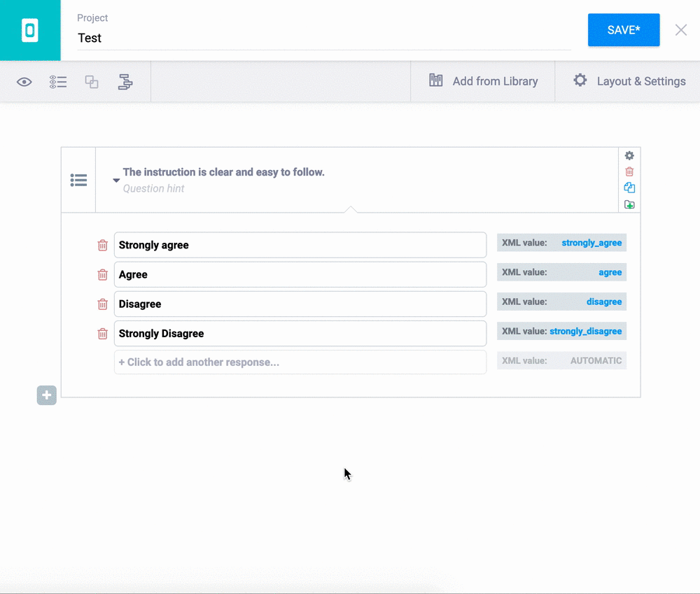Open Layout & Settings panel
This screenshot has width=700, height=594.
[x=629, y=81]
